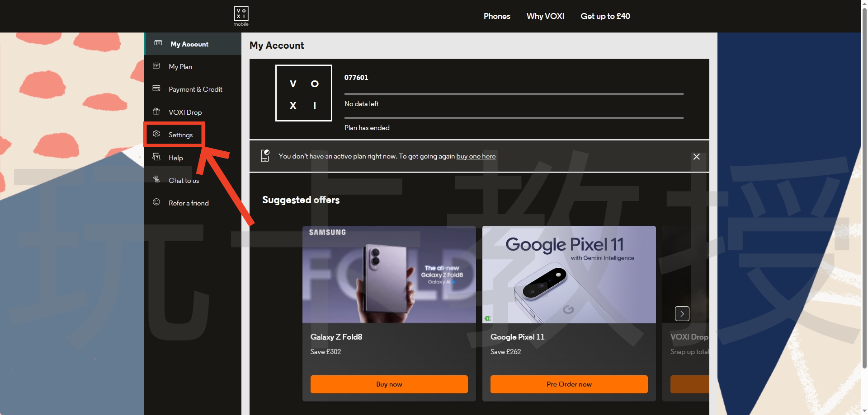868x415 pixels.
Task: Open the Galaxy Z Fold8 offer image
Action: 389,275
